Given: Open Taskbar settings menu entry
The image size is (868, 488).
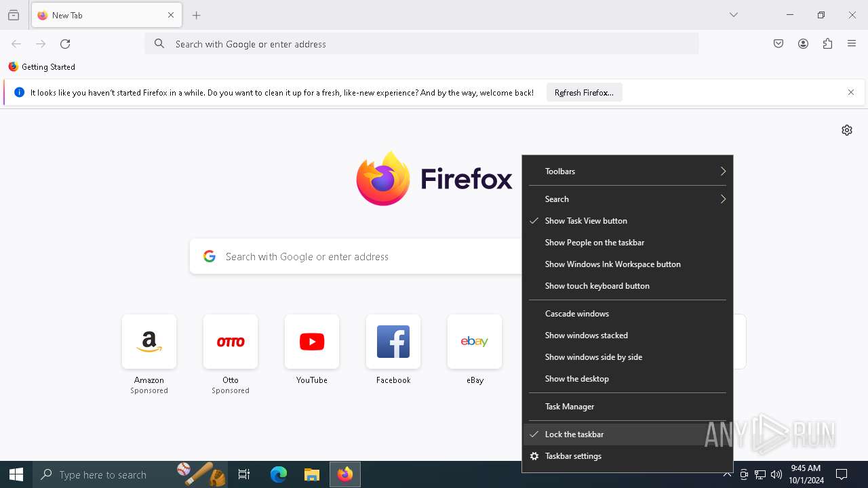Looking at the screenshot, I should (x=627, y=456).
